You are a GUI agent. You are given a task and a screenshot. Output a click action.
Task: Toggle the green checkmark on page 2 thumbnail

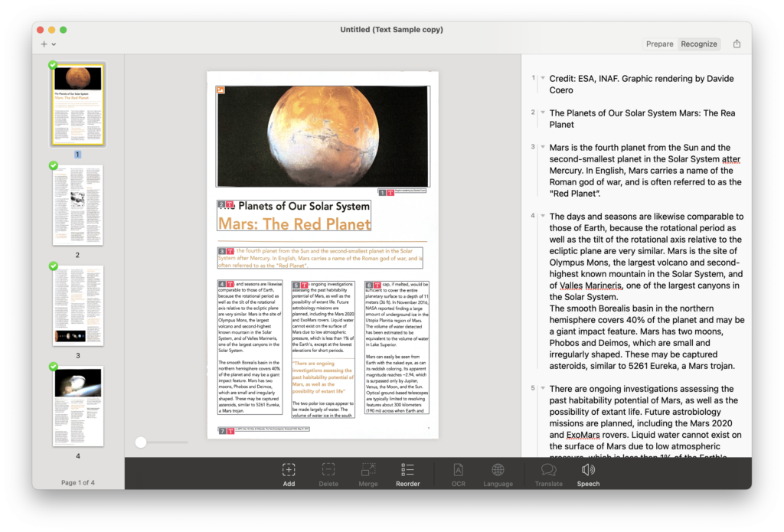coord(54,165)
